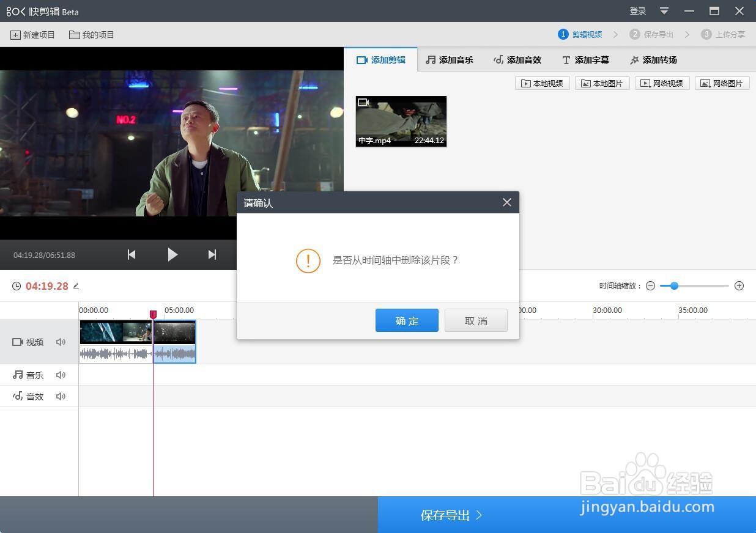Edit the 04:19.28 timecode with pencil icon
The height and width of the screenshot is (533, 756).
(x=76, y=285)
